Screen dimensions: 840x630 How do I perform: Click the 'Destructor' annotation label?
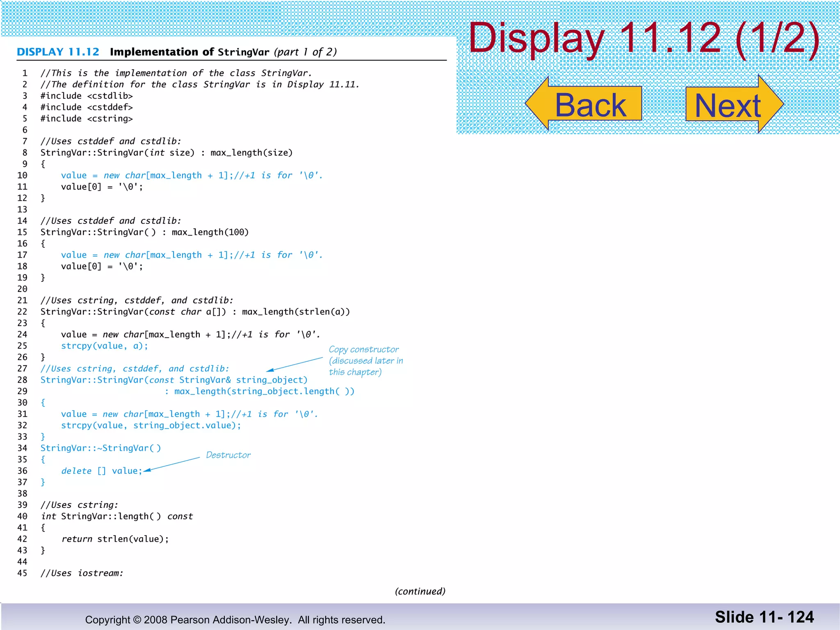coord(228,455)
